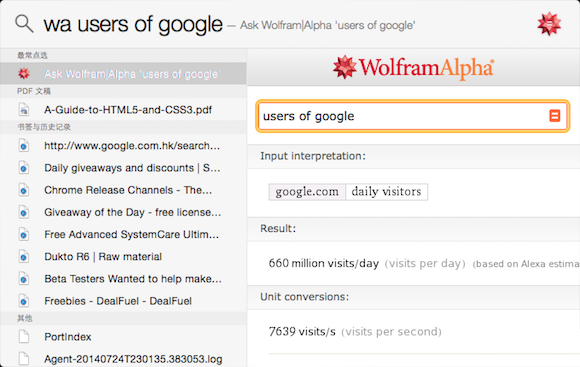Open 'Freebies - DealFuel - DealFuel' bookmark
The height and width of the screenshot is (367, 580).
click(x=123, y=301)
